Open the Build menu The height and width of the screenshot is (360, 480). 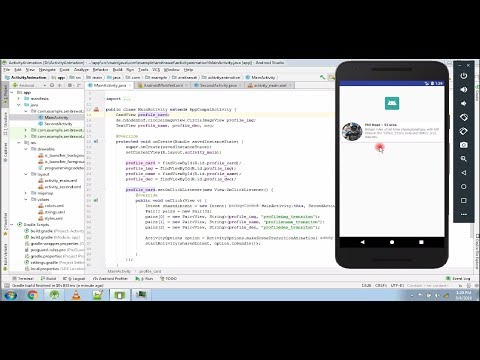(x=117, y=70)
